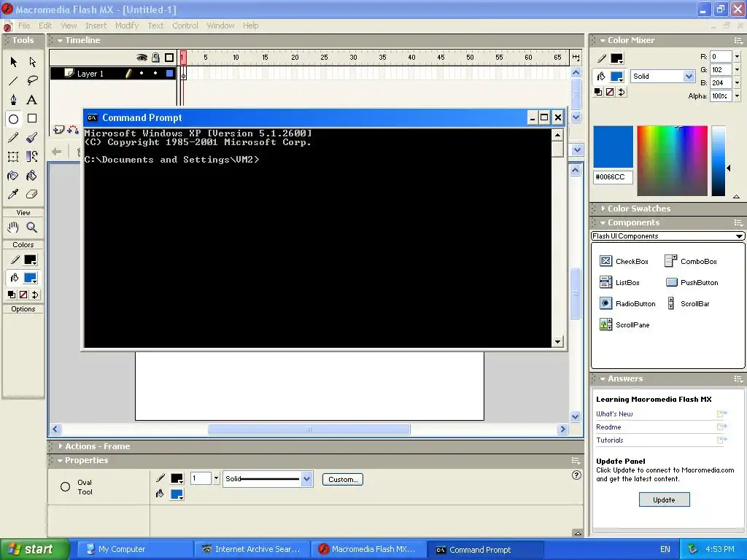Collapse the Timeline panel
The width and height of the screenshot is (747, 560).
pos(60,41)
